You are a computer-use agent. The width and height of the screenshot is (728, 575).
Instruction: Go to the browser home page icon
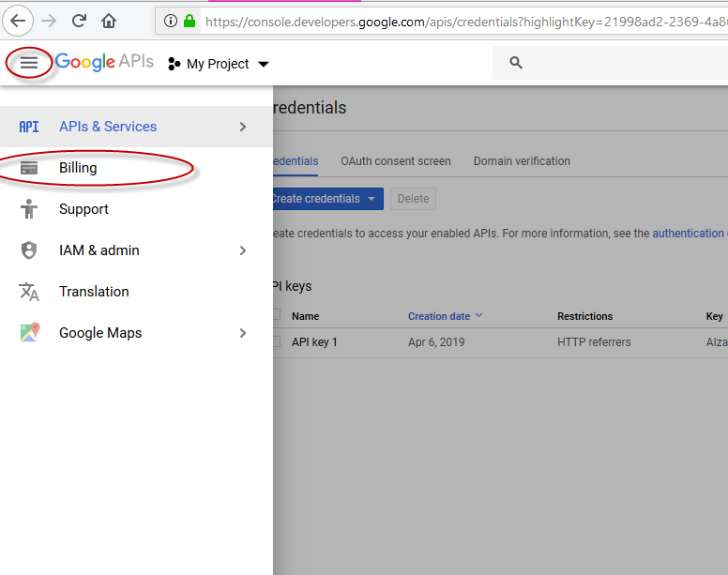coord(109,21)
